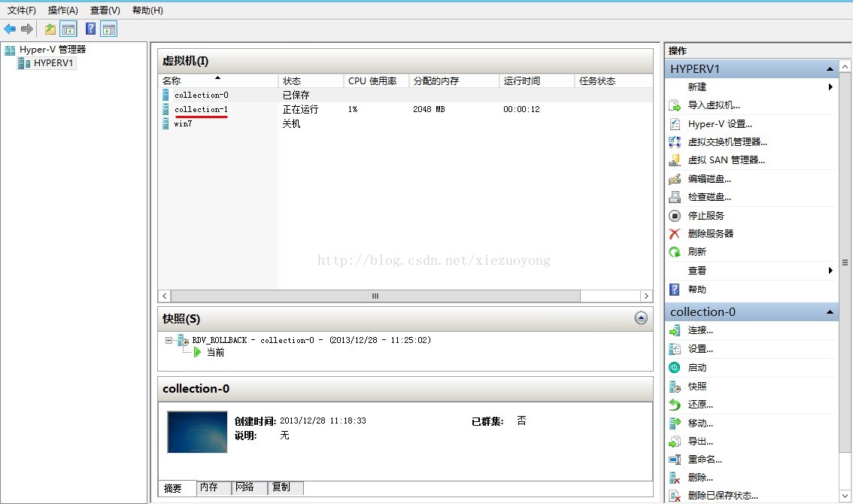Click the blue question mark help toolbar icon
Viewport: 853px width, 504px height.
[x=91, y=29]
